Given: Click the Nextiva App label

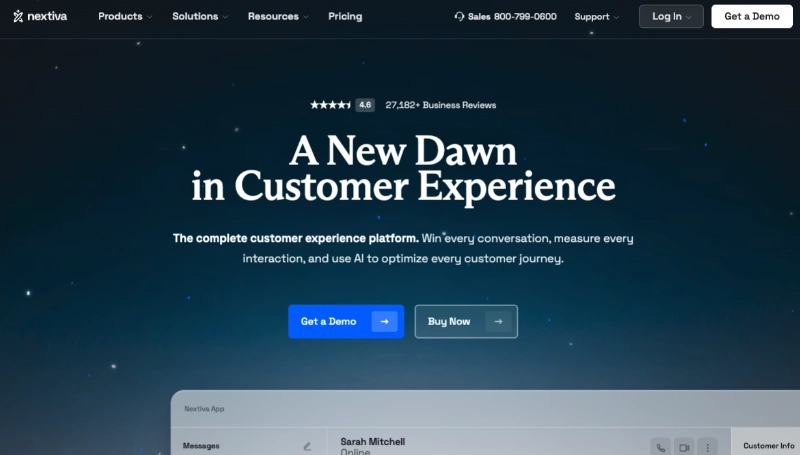Looking at the screenshot, I should point(204,409).
